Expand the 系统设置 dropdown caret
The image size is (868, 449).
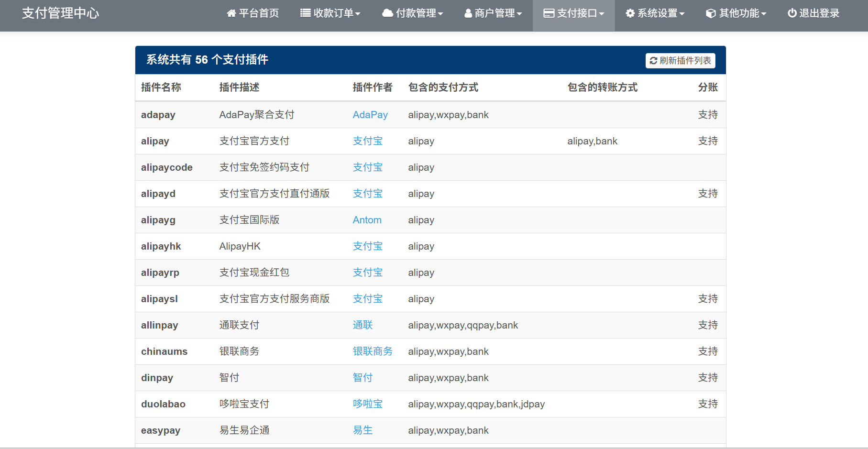click(x=682, y=14)
